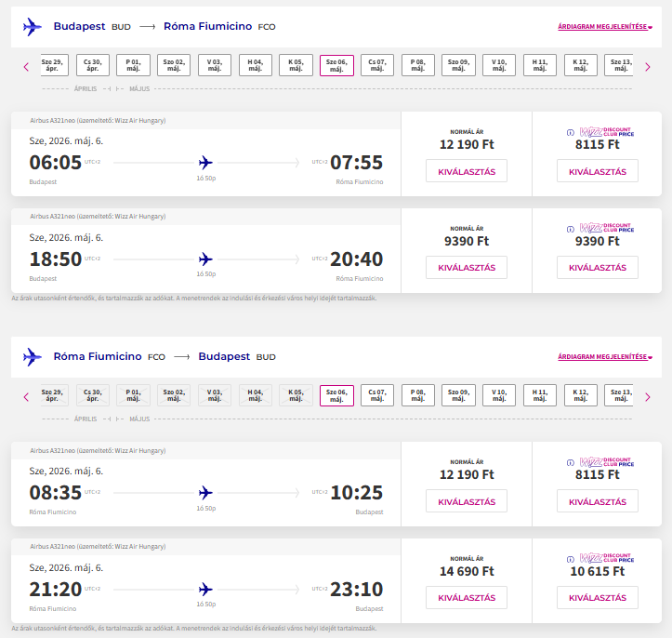Open Discount Club info icon on 08:35 flight
The image size is (672, 638).
pyautogui.click(x=570, y=462)
